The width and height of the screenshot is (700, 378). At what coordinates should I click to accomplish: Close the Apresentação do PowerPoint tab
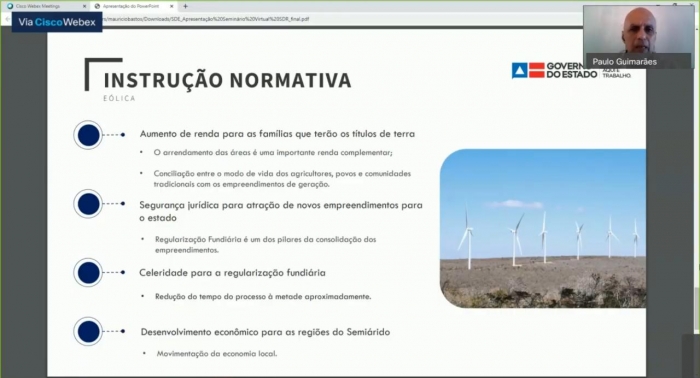pyautogui.click(x=172, y=6)
